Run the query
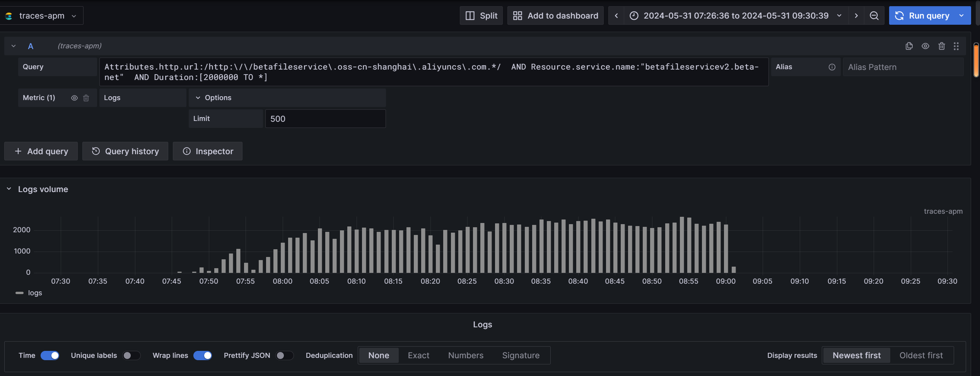 922,15
